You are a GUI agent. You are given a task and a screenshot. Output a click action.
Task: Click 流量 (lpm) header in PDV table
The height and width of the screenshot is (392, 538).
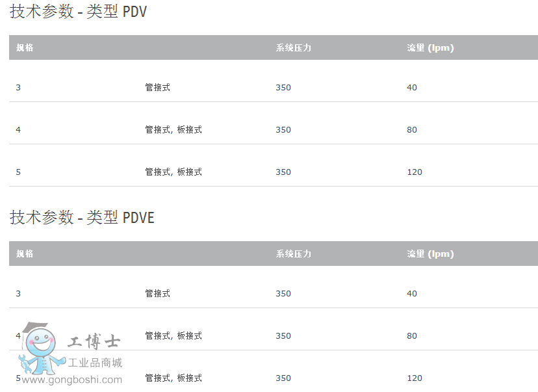pos(430,47)
